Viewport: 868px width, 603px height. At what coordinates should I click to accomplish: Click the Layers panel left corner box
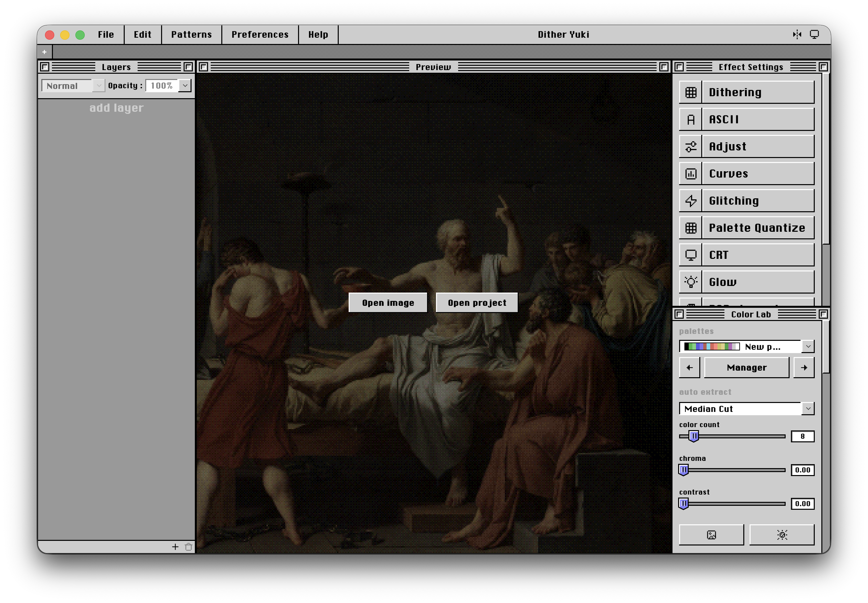[45, 67]
